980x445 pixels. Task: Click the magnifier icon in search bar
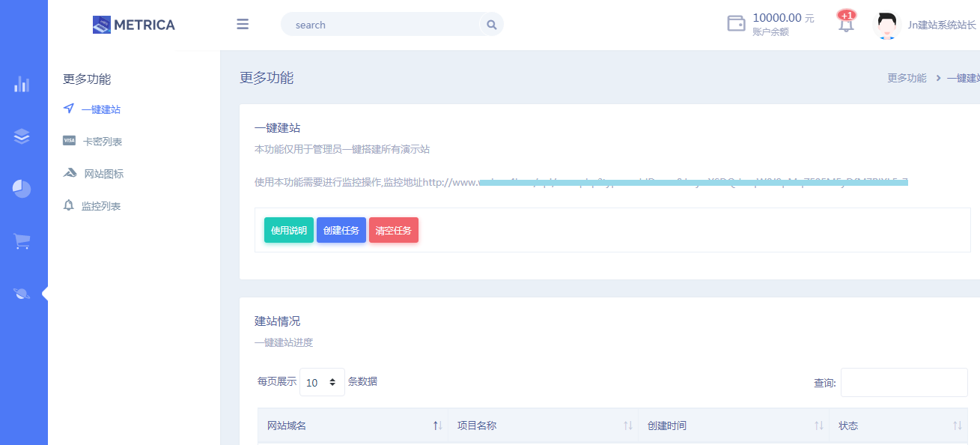pos(491,24)
